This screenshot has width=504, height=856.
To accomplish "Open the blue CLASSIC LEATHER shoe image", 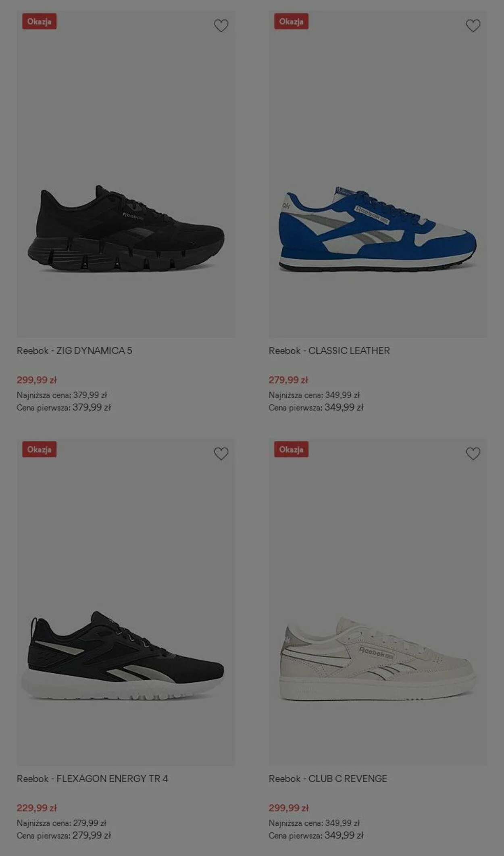I will (x=378, y=228).
